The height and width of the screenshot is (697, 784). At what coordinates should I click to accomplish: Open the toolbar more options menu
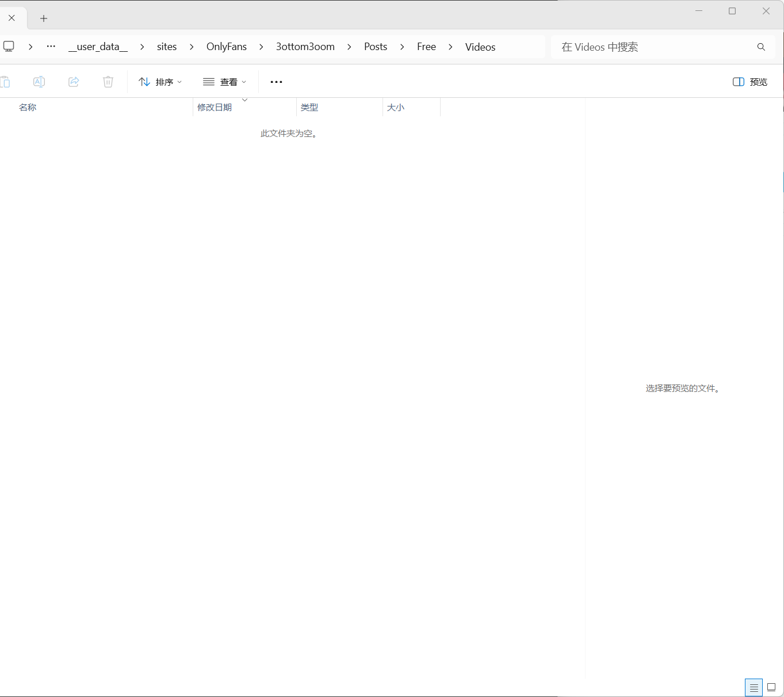click(276, 82)
